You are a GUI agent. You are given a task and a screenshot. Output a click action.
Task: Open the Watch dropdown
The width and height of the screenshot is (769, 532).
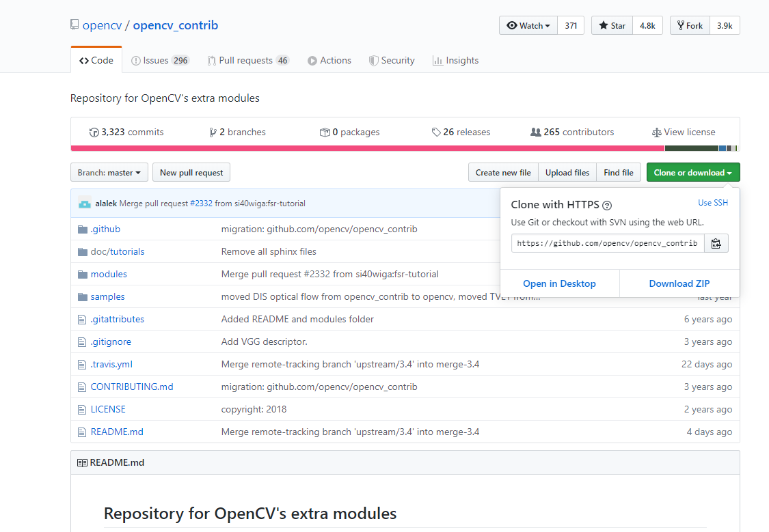point(528,25)
